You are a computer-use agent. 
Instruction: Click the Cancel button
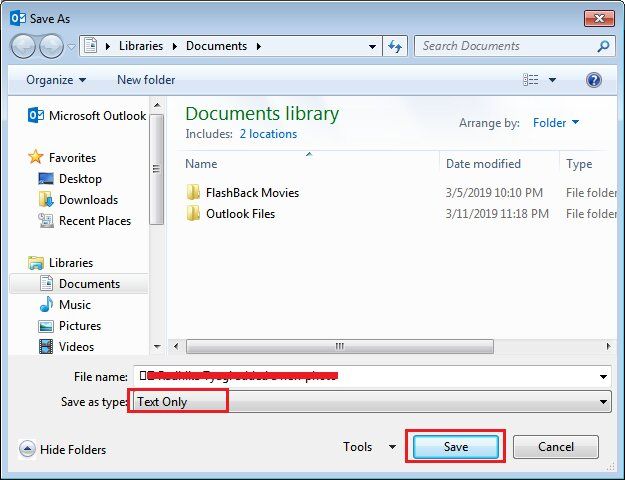click(556, 447)
